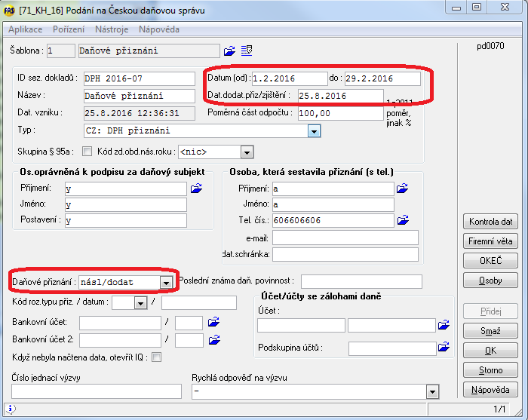
Task: Click folder icon beside Podskupina účtů
Action: point(445,348)
